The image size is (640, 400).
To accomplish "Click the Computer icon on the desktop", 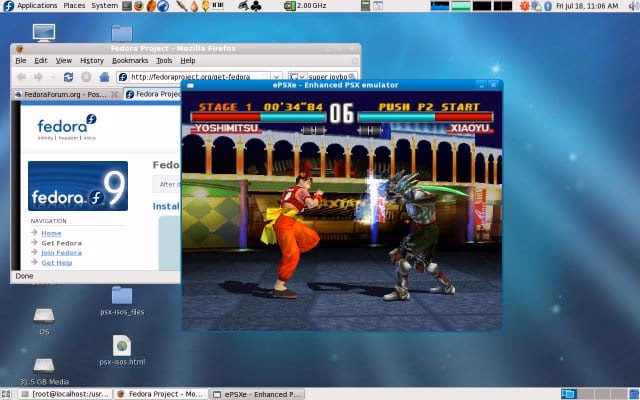I will pos(44,33).
